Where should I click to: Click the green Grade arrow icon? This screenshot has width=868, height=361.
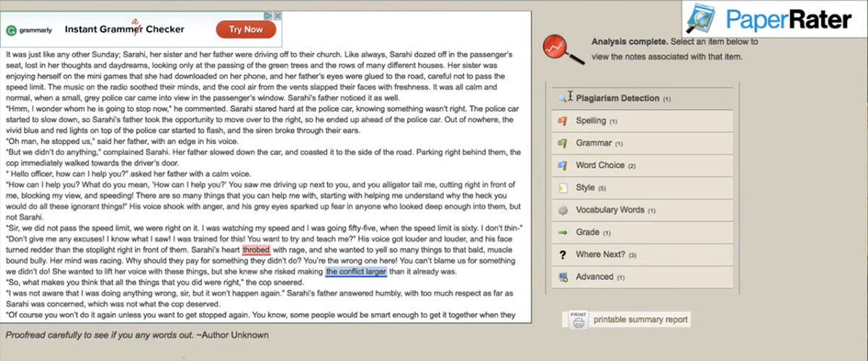click(x=563, y=233)
